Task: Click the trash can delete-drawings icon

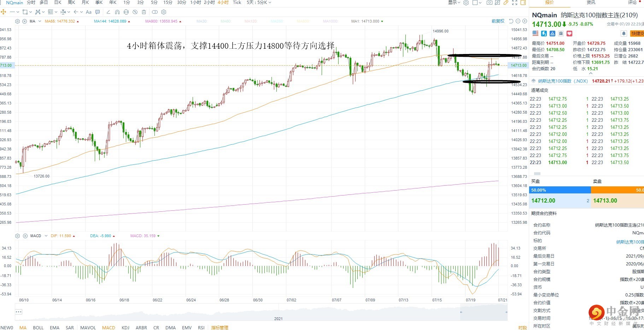Action: [144, 12]
